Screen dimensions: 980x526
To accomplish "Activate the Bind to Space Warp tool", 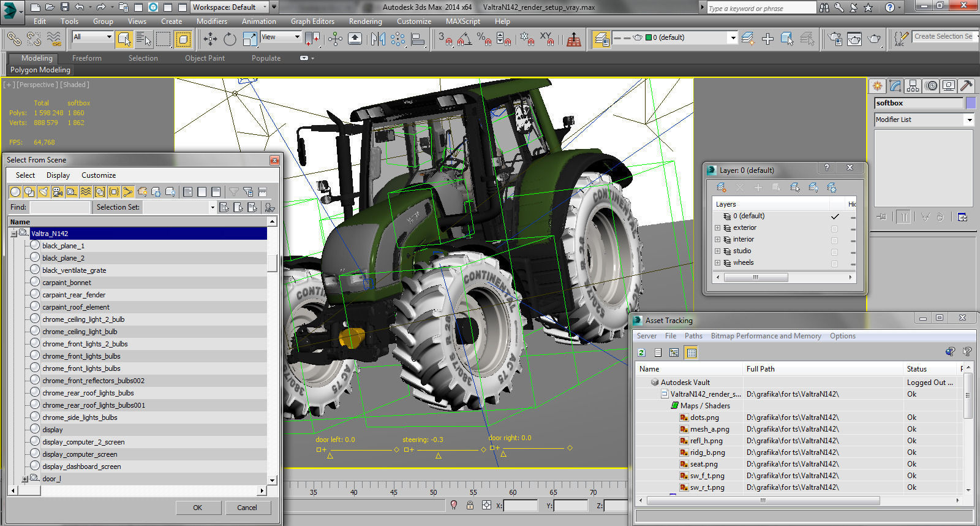I will pos(54,39).
